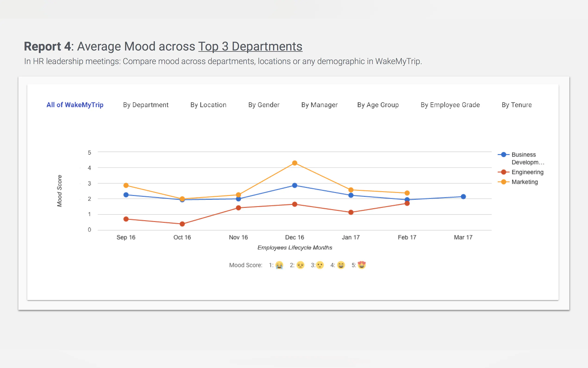588x368 pixels.
Task: Select the By Gender tab
Action: (x=264, y=105)
